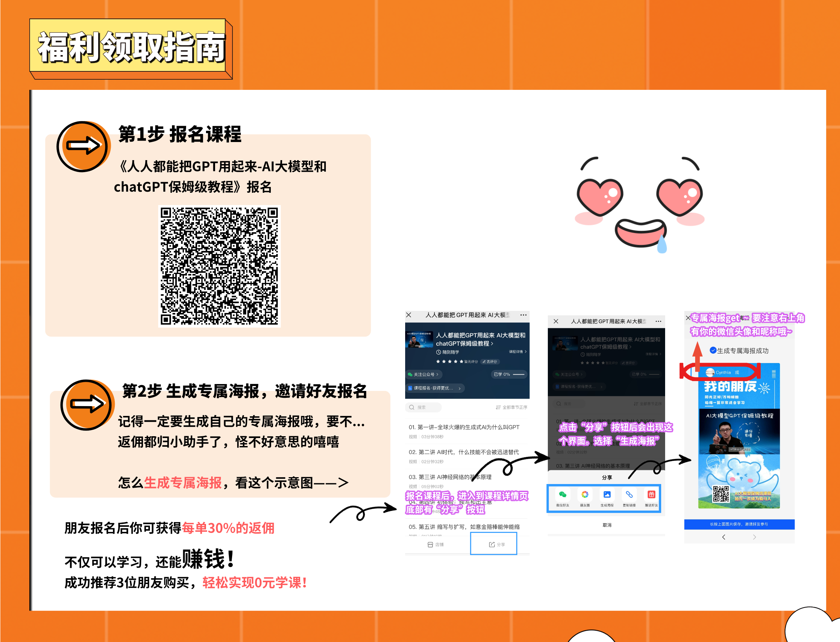The image size is (840, 642).
Task: Open the course title link on the course page
Action: tap(481, 339)
